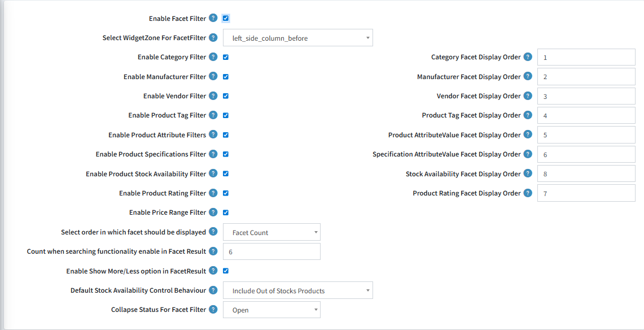The height and width of the screenshot is (330, 644).
Task: Open help for Product AttributeValue Facet Display Order
Action: [528, 134]
